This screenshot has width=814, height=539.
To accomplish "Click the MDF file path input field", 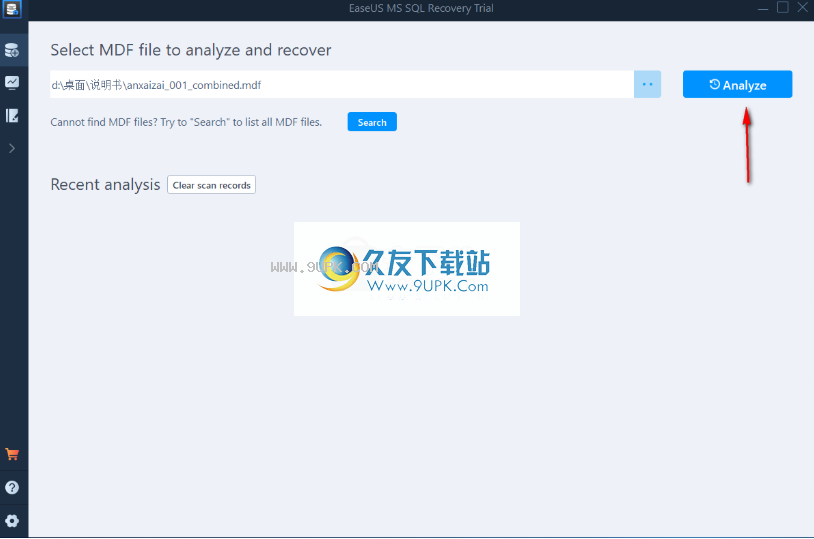I will 342,84.
